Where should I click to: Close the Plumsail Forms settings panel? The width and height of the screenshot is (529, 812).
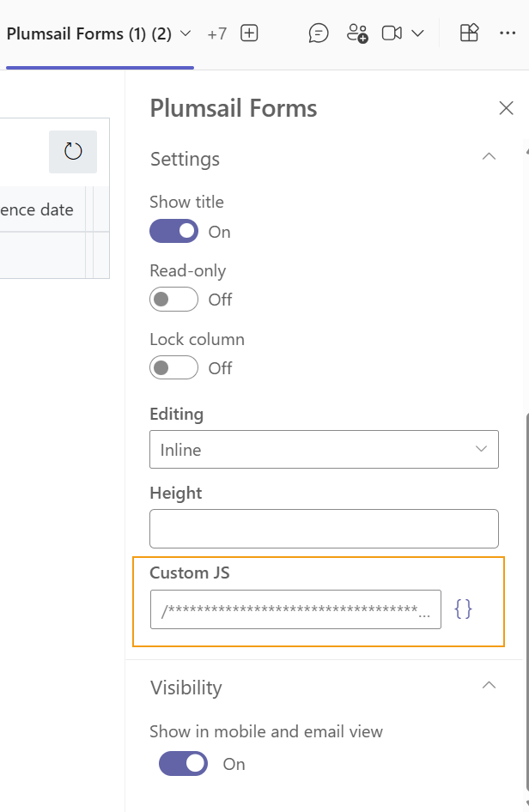click(507, 108)
